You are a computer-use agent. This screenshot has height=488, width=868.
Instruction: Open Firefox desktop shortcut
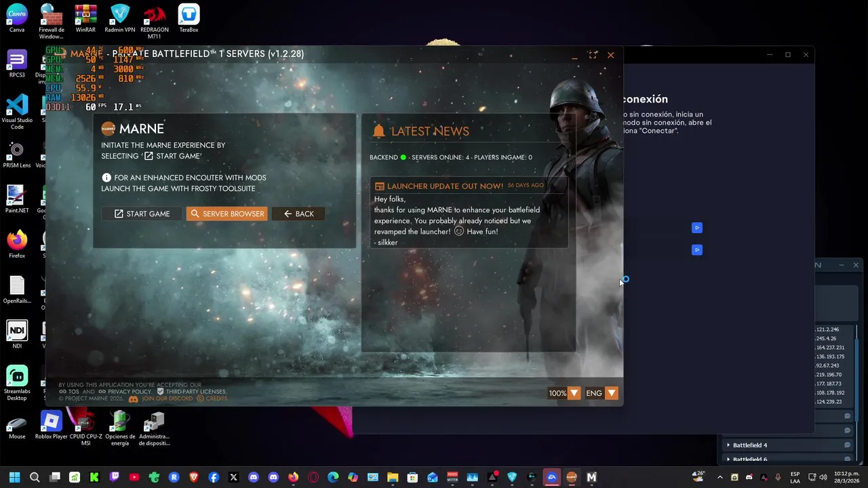tap(17, 245)
